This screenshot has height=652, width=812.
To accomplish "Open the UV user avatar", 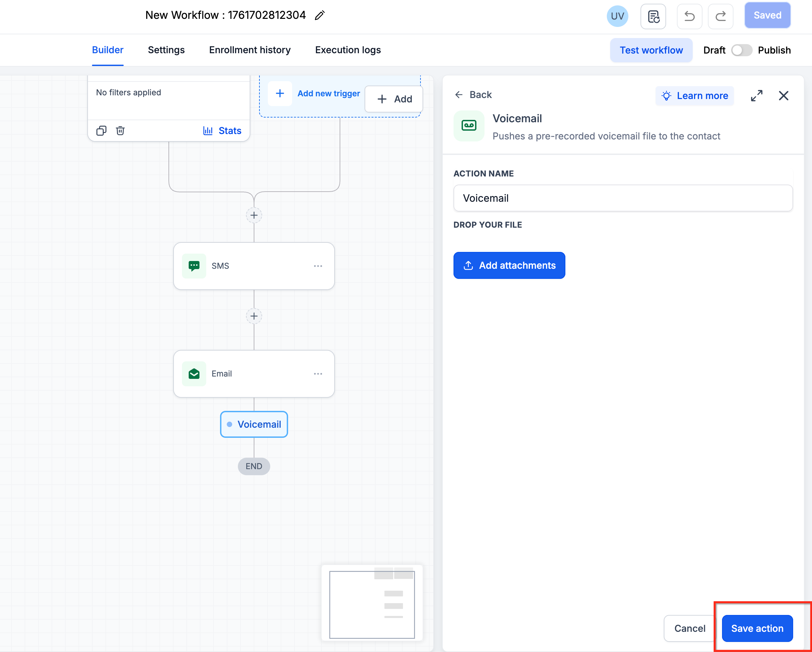I will tap(617, 16).
